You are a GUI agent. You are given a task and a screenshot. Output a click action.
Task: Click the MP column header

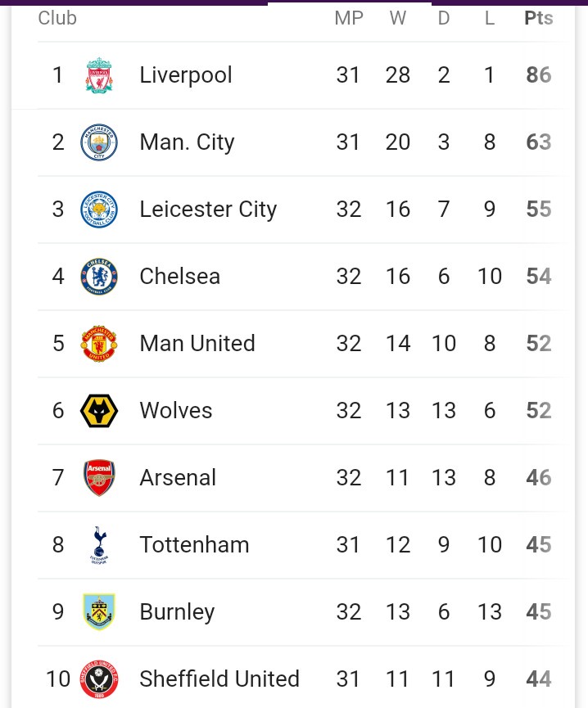pos(349,18)
